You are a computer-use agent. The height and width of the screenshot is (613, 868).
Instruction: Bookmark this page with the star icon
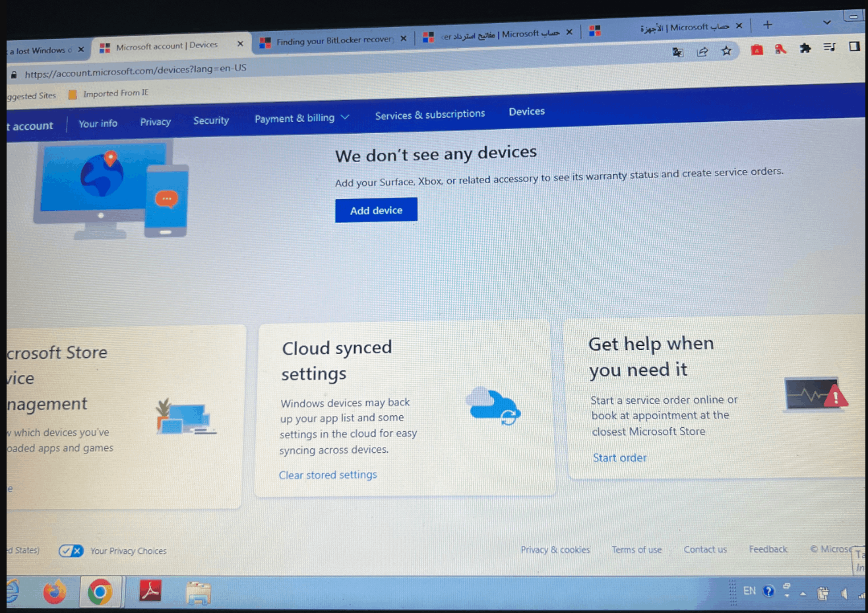coord(726,51)
